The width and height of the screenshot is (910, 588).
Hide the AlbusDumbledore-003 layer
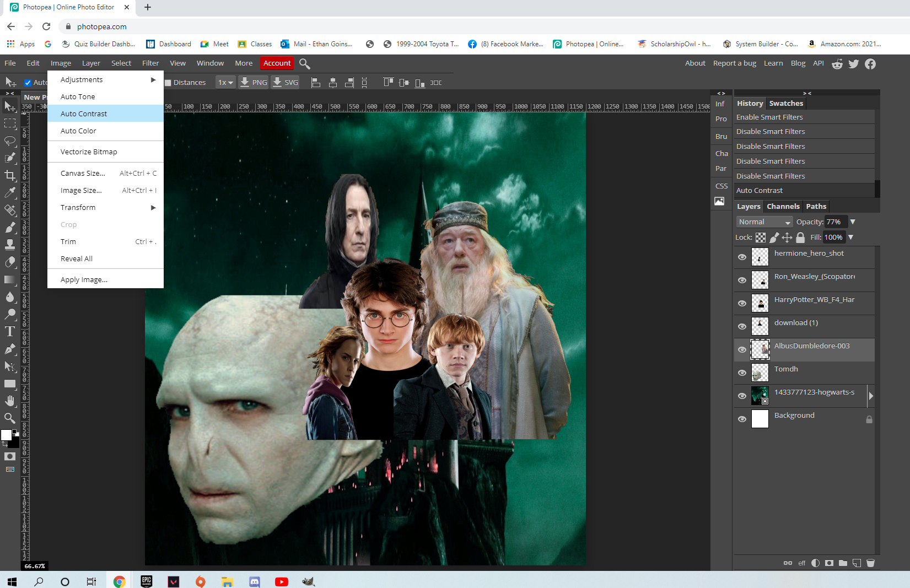coord(742,349)
